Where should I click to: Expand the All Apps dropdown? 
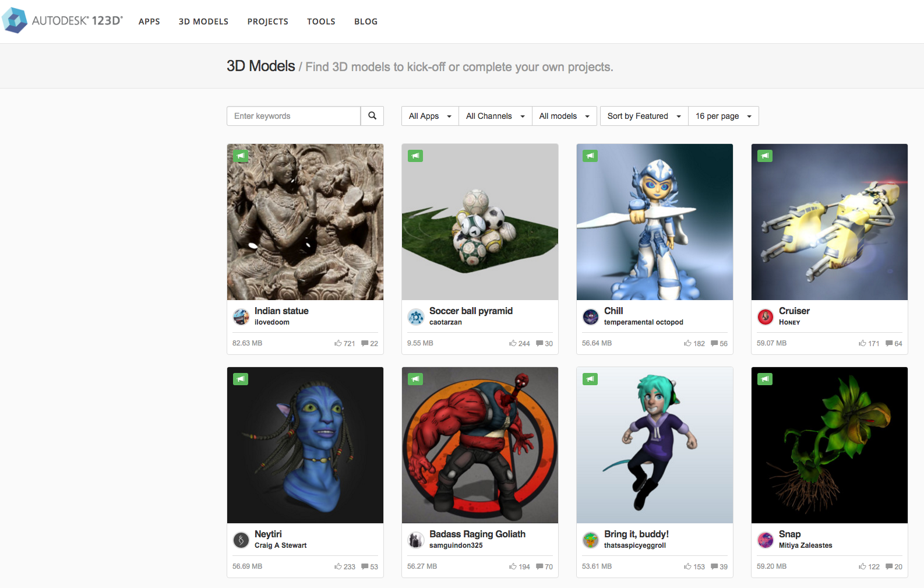coord(430,116)
